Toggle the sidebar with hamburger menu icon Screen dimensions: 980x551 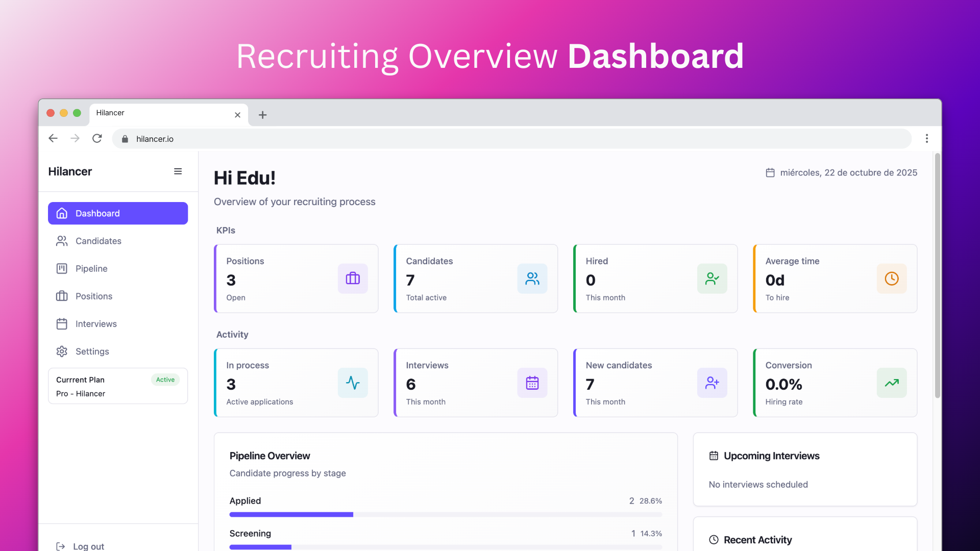click(178, 171)
